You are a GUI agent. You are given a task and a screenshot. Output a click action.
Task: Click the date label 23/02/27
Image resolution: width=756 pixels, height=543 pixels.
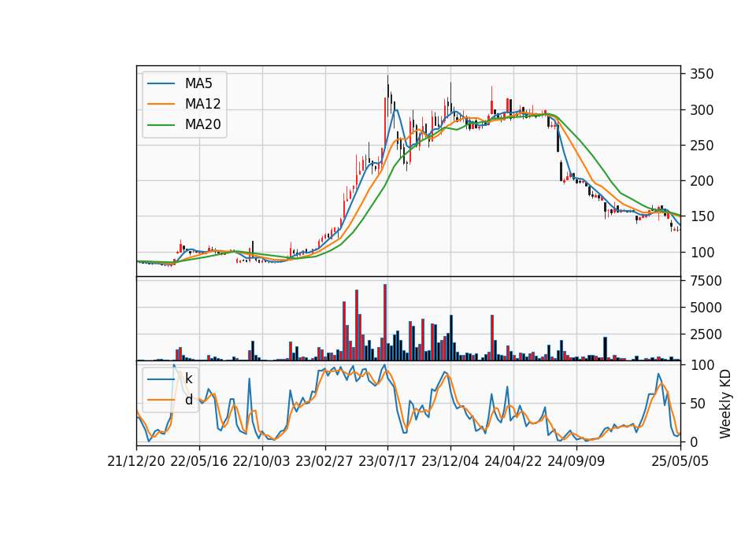[324, 461]
